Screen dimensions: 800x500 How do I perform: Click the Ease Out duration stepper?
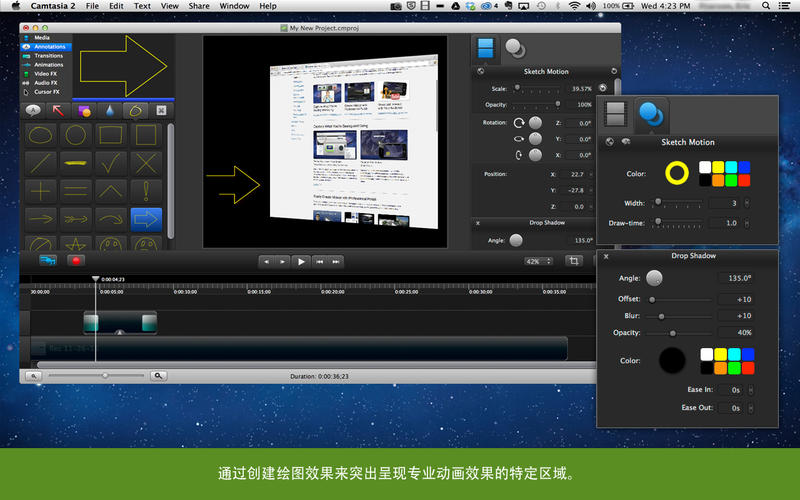pos(751,408)
